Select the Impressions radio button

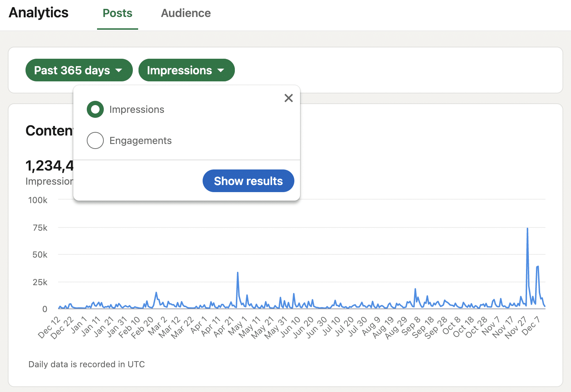pos(95,109)
